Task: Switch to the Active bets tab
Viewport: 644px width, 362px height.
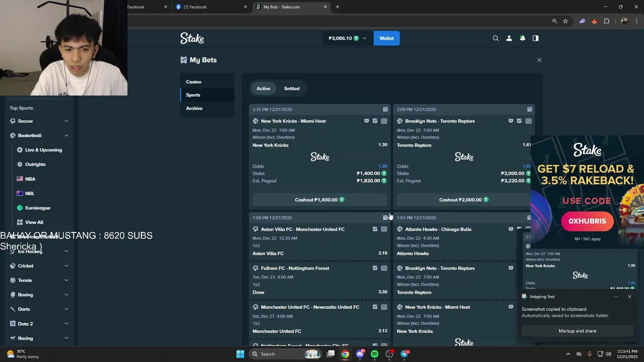Action: [x=264, y=88]
